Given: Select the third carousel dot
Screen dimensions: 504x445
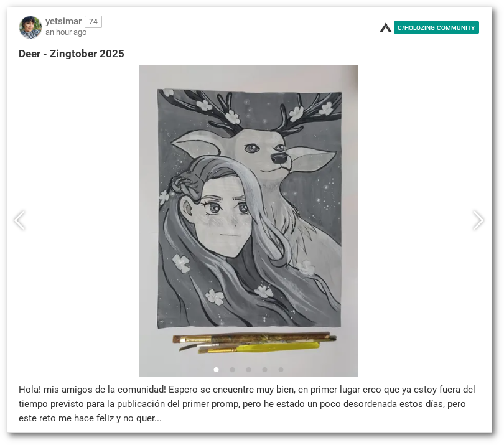Looking at the screenshot, I should pos(248,370).
